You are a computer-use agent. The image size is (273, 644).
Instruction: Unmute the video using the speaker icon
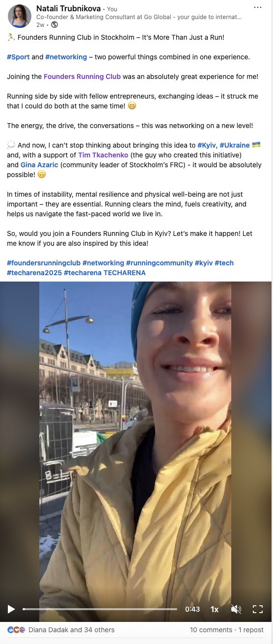236,609
